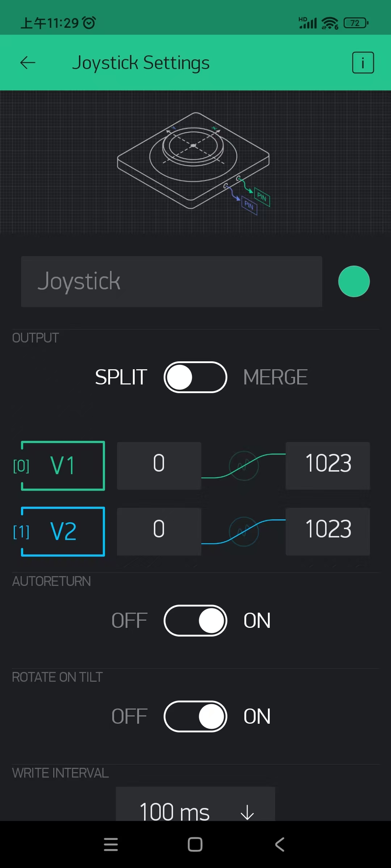Tap the joystick illustration image
391x868 pixels.
194,162
